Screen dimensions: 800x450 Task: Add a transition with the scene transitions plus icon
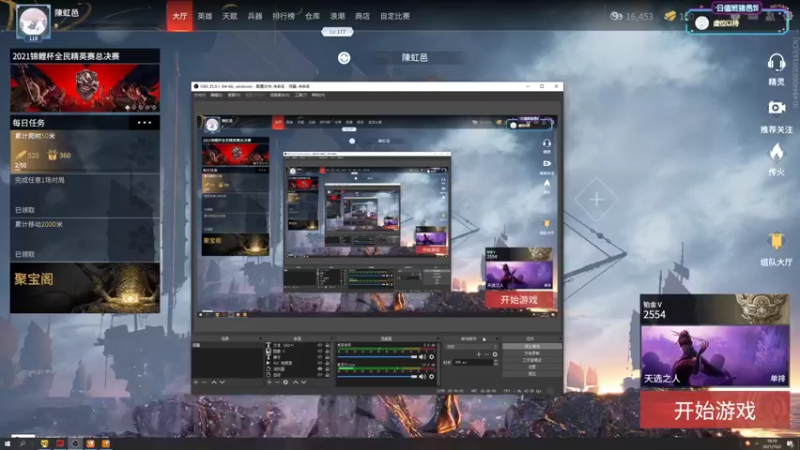click(479, 354)
